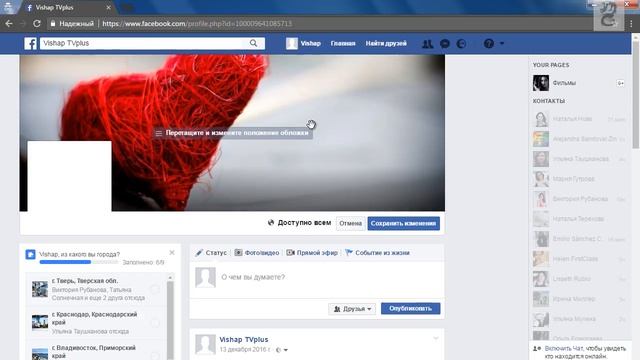640x360 pixels.
Task: Click the Краснодар city thumbnail
Action: 40,322
